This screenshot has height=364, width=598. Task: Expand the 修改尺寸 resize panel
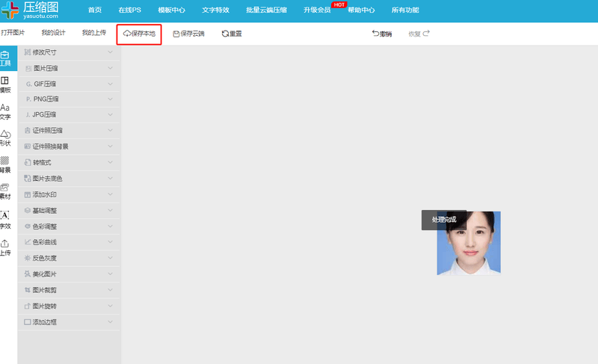[x=69, y=53]
